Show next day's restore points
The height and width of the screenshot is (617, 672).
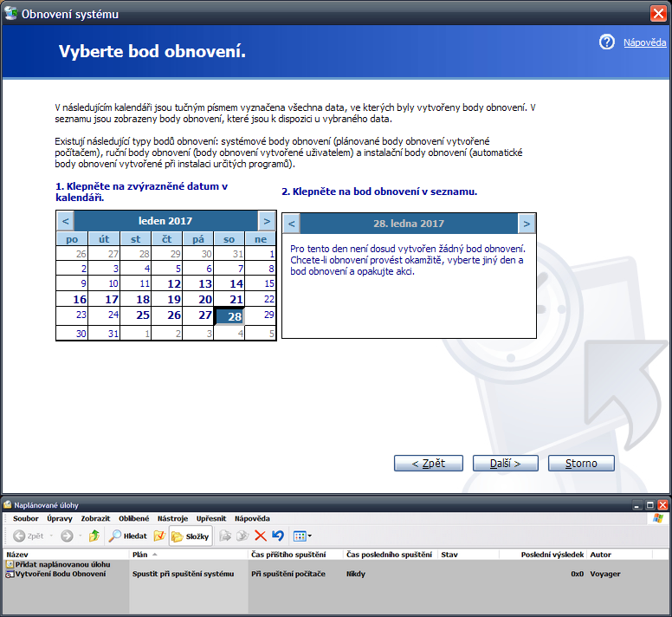526,224
